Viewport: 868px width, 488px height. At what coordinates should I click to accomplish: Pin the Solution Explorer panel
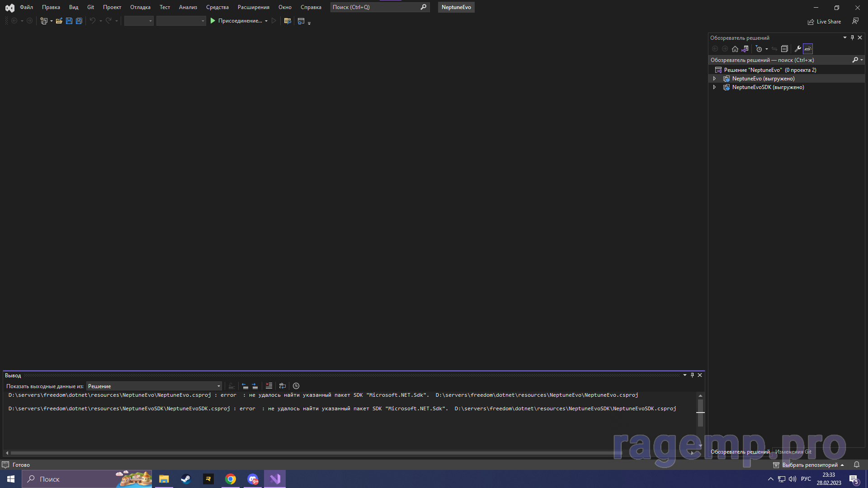[852, 38]
